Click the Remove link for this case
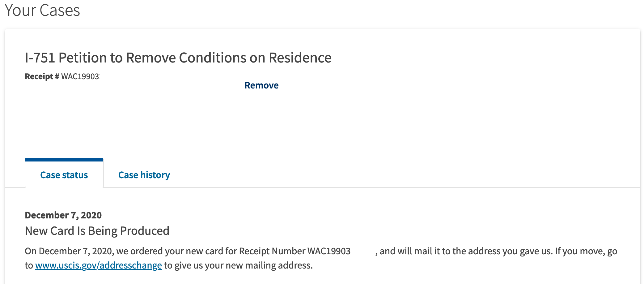 (x=261, y=85)
